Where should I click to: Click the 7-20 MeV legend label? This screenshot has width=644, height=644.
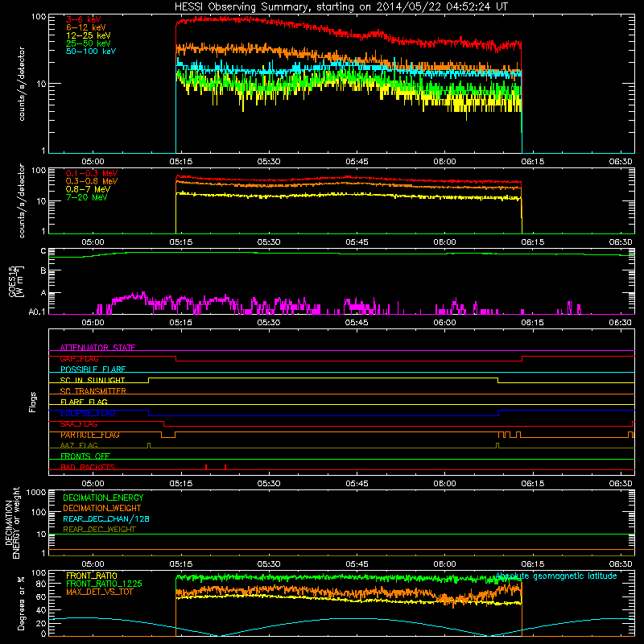87,197
